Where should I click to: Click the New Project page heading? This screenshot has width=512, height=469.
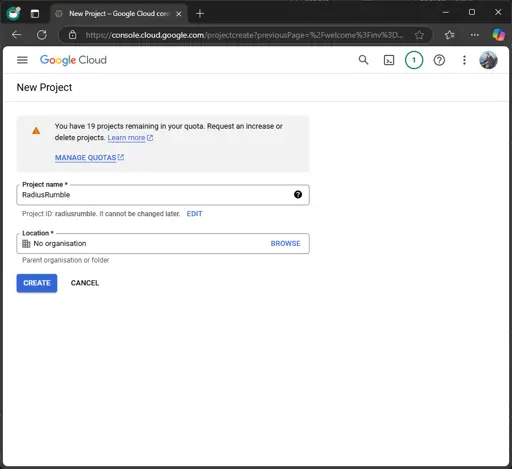coord(44,87)
